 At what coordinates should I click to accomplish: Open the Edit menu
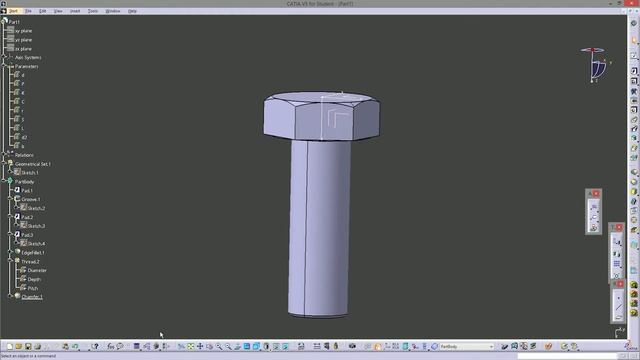42,11
